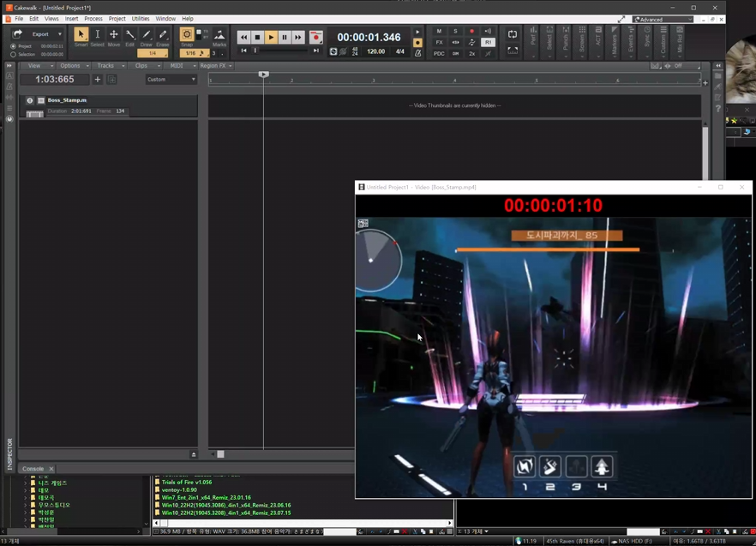Screen dimensions: 756x546
Task: Activate the Move tool
Action: click(x=114, y=34)
